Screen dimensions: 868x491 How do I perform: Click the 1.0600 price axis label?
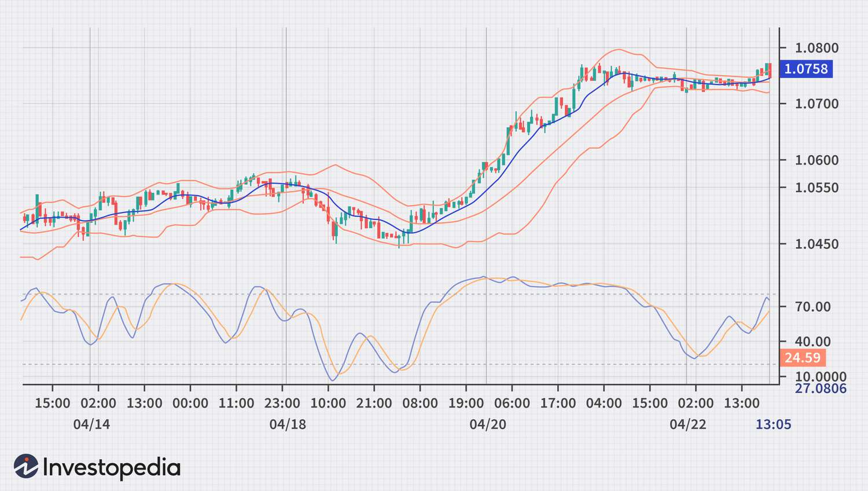[816, 160]
